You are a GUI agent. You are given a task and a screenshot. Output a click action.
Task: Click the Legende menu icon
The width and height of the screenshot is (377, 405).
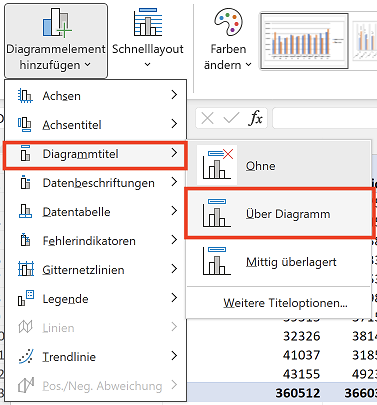click(x=26, y=298)
